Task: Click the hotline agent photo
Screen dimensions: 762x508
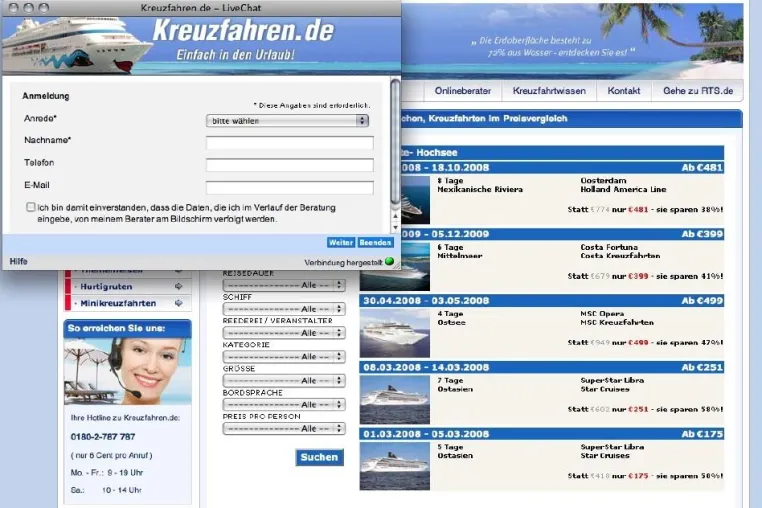Action: [x=127, y=371]
